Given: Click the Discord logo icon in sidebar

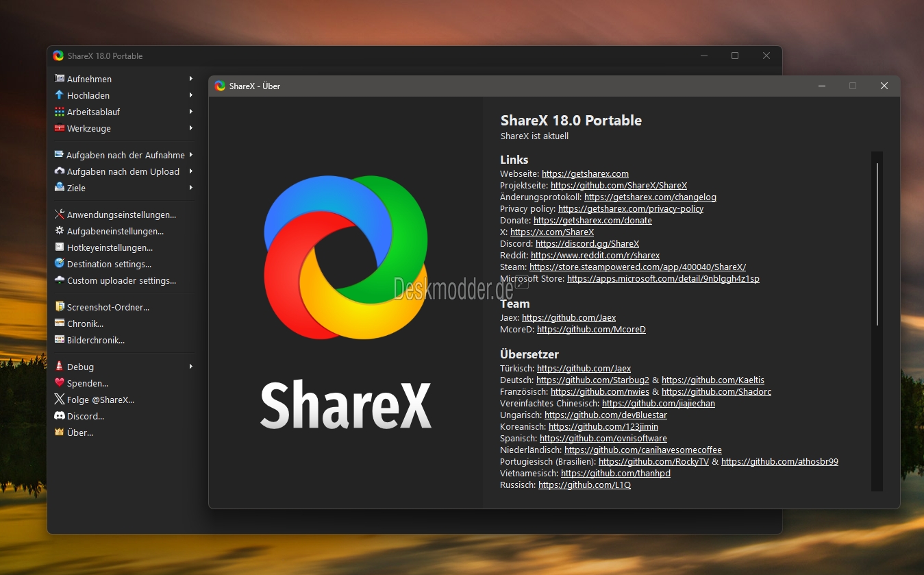Looking at the screenshot, I should [x=60, y=416].
